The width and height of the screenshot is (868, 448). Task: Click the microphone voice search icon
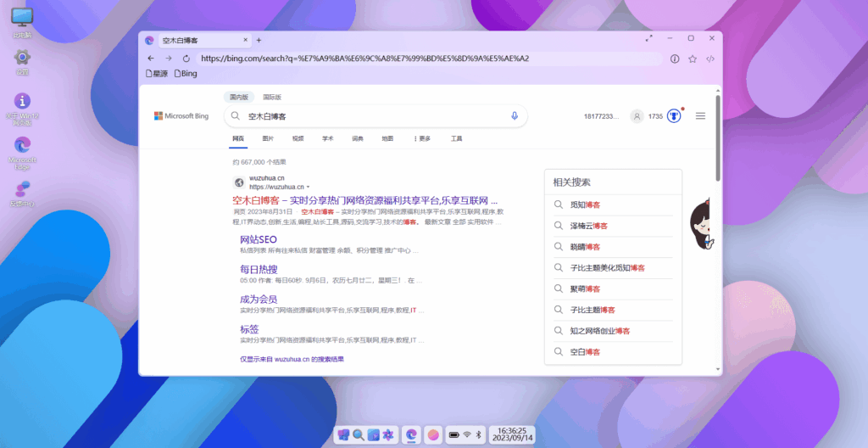(514, 116)
